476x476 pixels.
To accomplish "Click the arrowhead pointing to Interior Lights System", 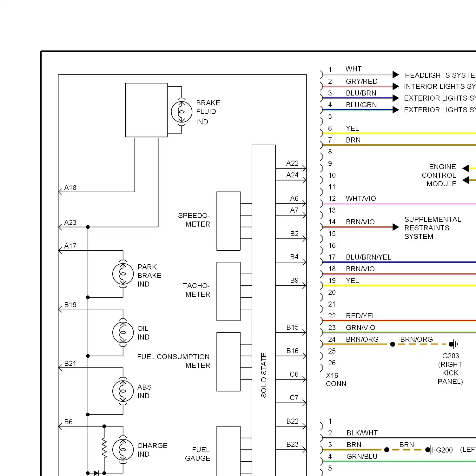I will (396, 86).
